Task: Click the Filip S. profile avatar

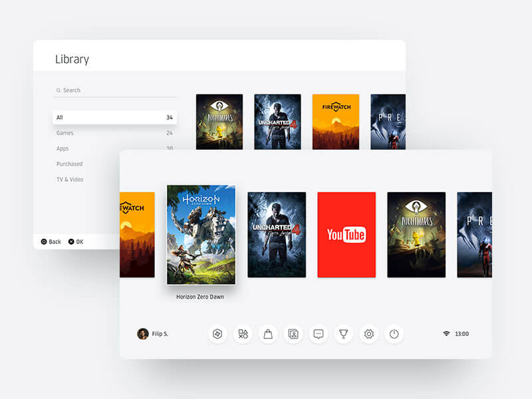Action: 143,334
